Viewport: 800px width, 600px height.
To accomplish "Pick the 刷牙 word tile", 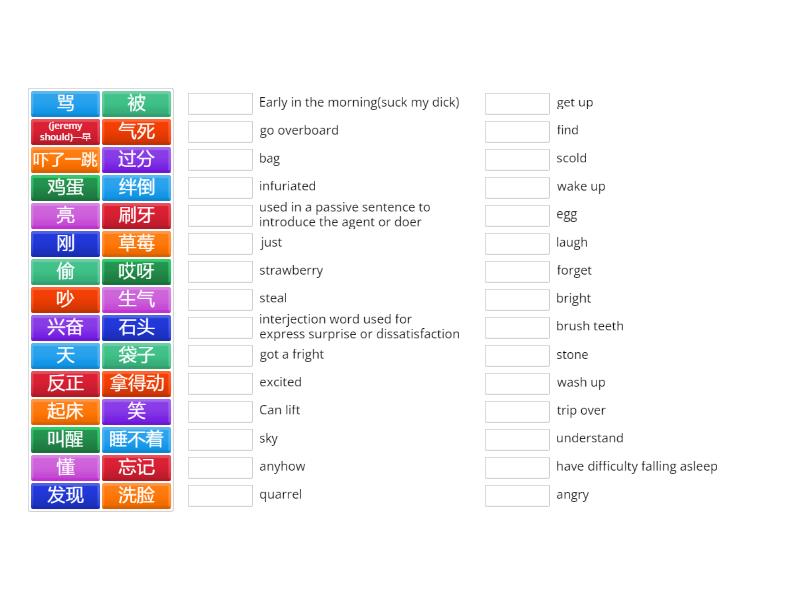I will click(x=136, y=216).
